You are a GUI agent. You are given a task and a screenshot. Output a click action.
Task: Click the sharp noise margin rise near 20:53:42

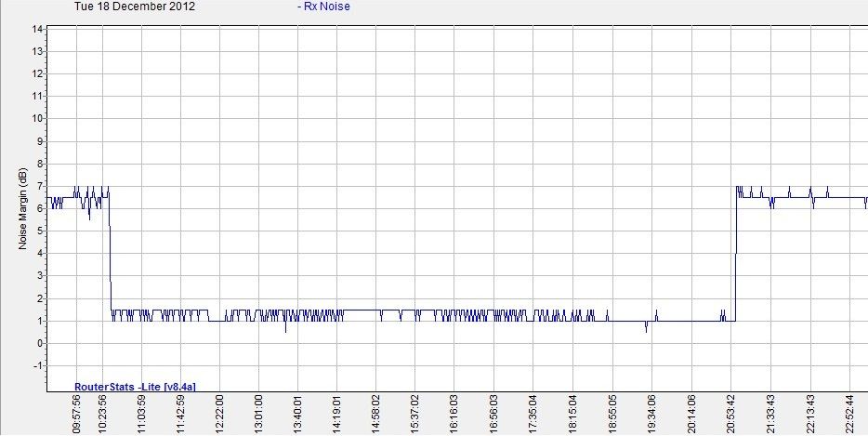pyautogui.click(x=736, y=254)
